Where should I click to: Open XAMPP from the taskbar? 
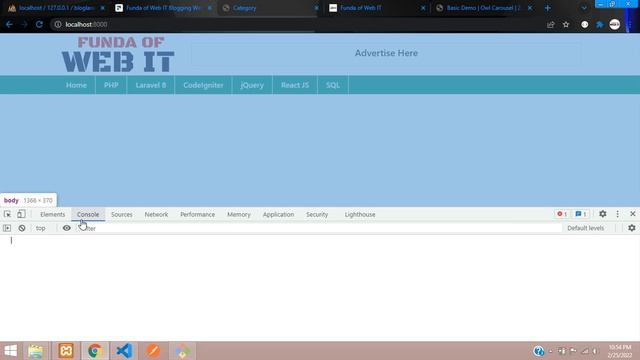(x=66, y=351)
